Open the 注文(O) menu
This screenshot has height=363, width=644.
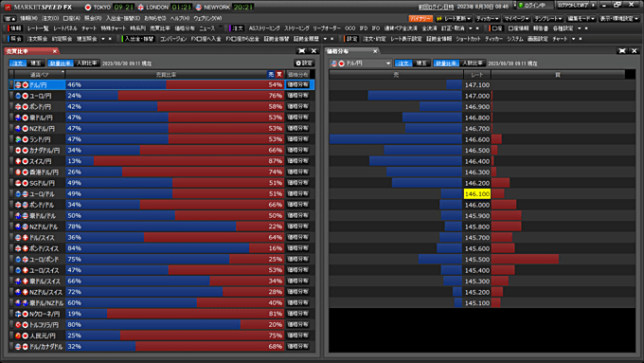pyautogui.click(x=50, y=19)
